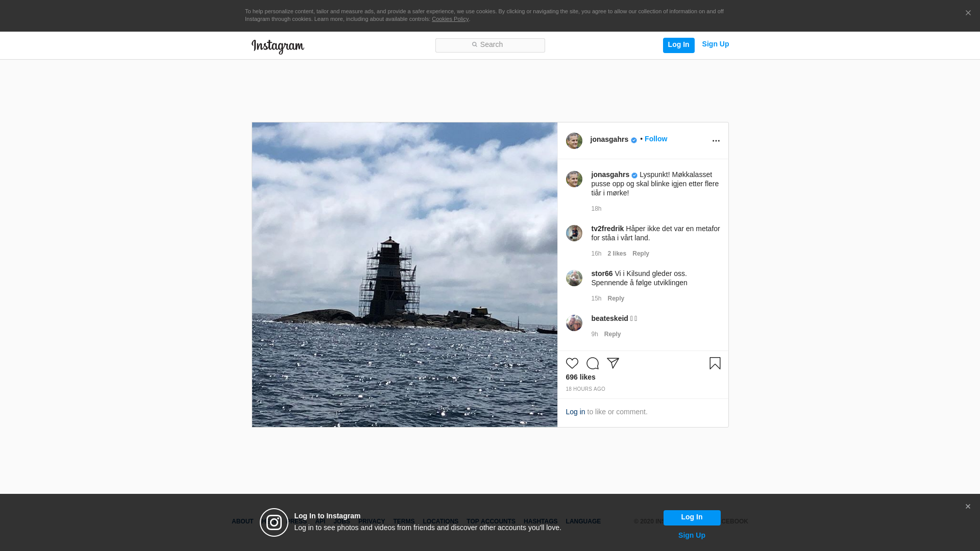The image size is (980, 551).
Task: Open the LOCATIONS footer link
Action: click(440, 522)
